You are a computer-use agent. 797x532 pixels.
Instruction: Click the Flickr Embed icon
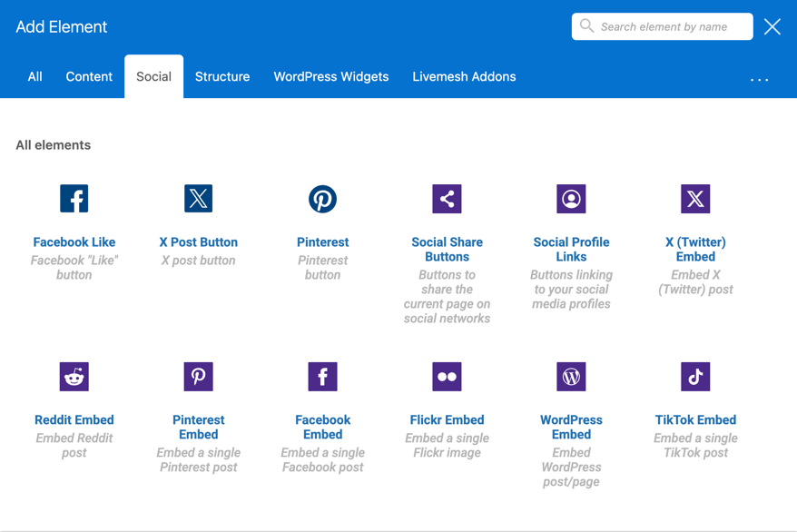click(447, 376)
